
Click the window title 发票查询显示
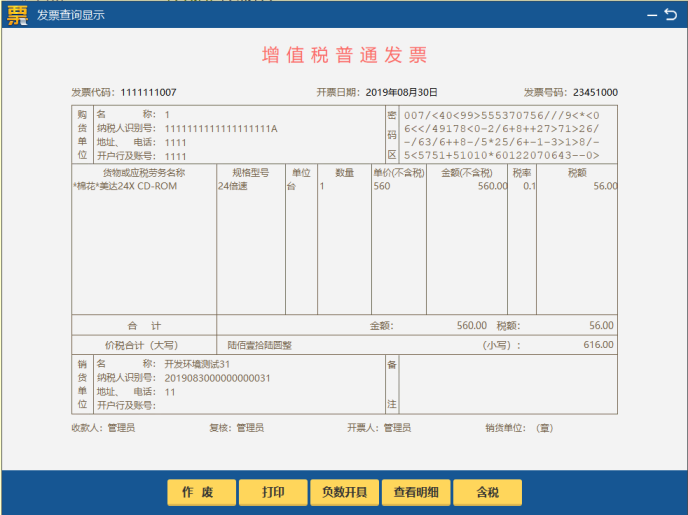pyautogui.click(x=71, y=15)
